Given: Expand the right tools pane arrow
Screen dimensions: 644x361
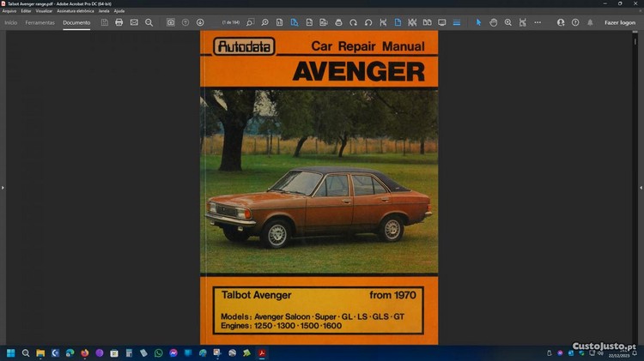Looking at the screenshot, I should (641, 187).
